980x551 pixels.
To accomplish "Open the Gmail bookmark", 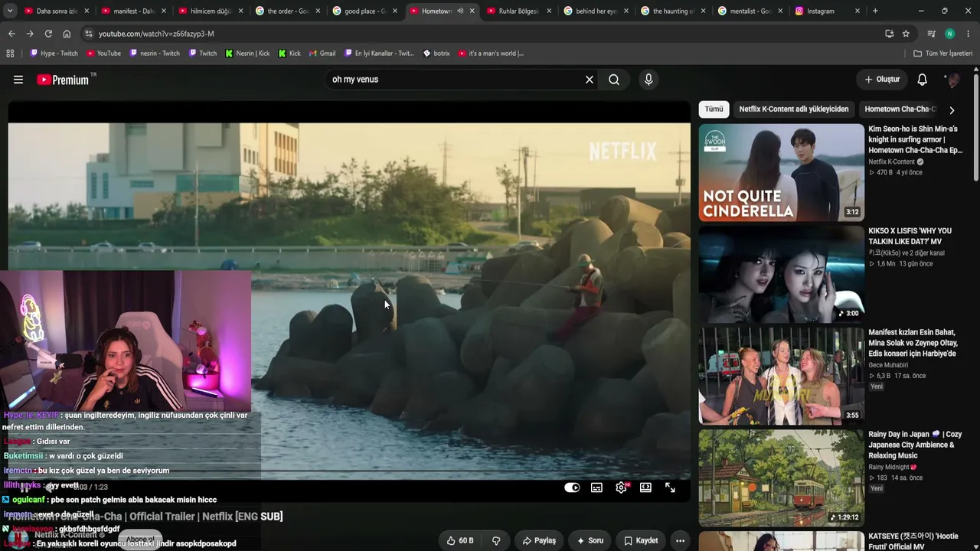I will coord(322,54).
